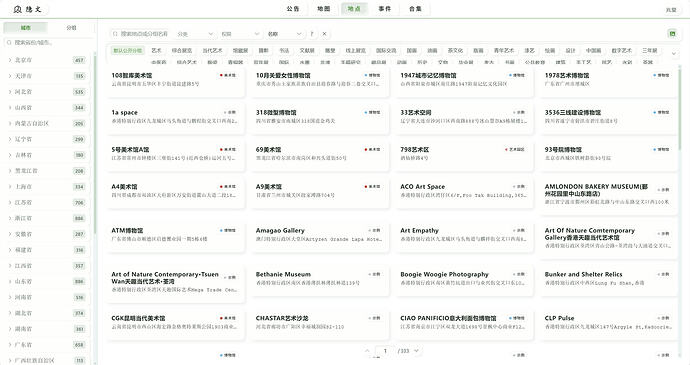
Task: Select the 地点 tab
Action: (354, 9)
